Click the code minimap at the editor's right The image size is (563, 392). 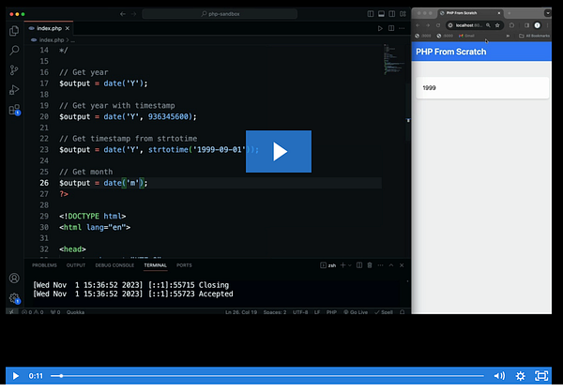click(x=394, y=60)
